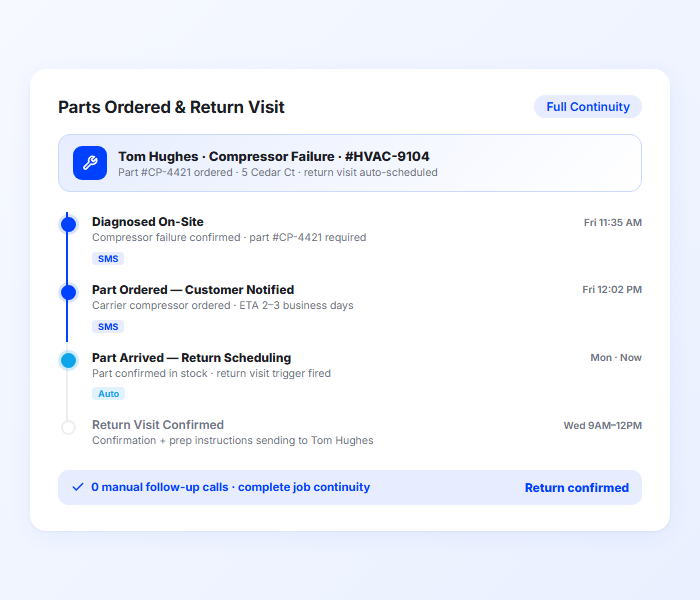Click the Part Ordered — Customer Notified title

tap(193, 290)
